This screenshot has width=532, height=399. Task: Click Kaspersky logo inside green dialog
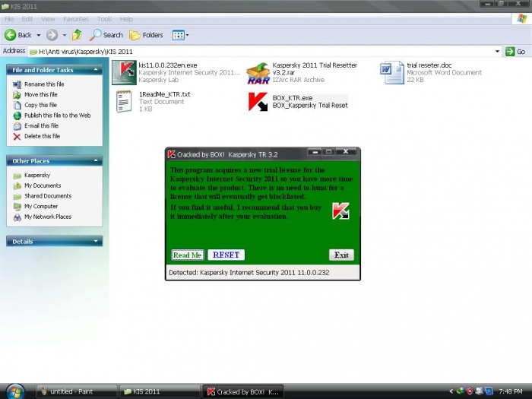click(x=340, y=211)
